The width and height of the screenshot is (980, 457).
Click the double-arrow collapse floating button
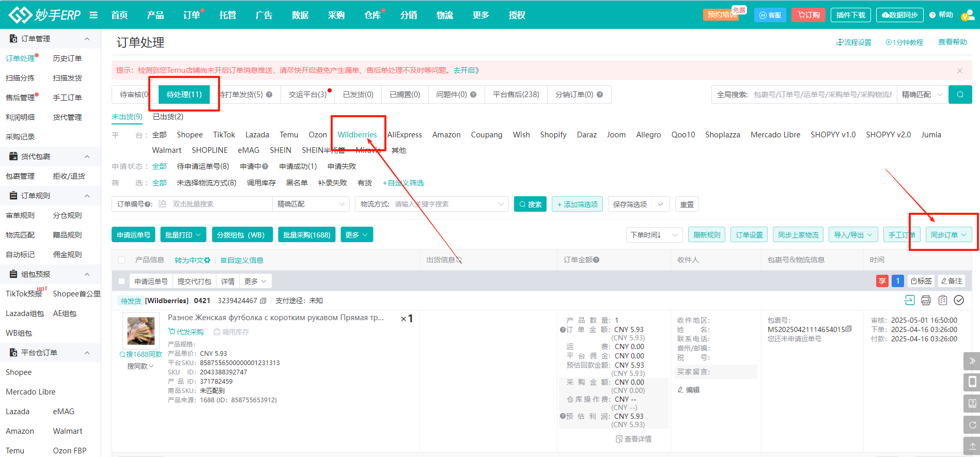(972, 361)
